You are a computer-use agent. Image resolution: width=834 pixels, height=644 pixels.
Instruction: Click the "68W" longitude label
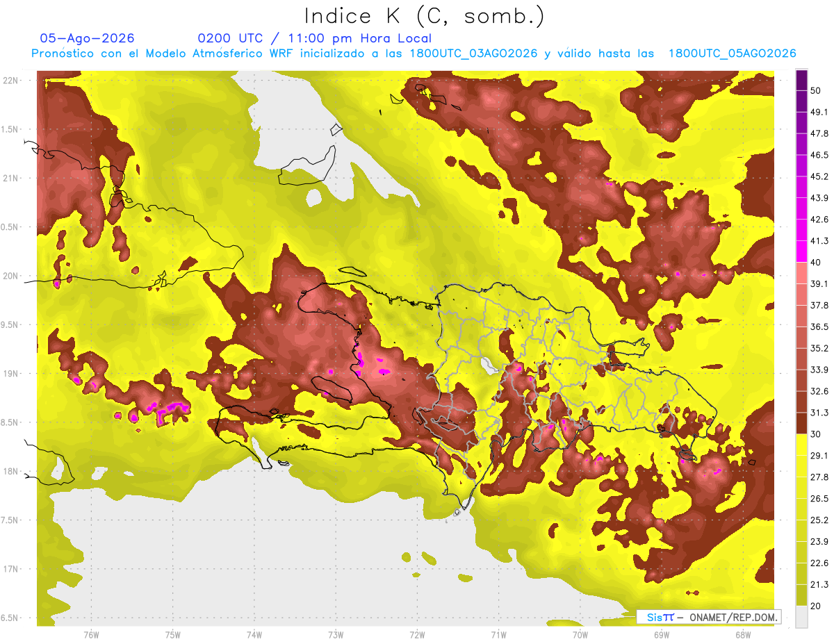743,634
